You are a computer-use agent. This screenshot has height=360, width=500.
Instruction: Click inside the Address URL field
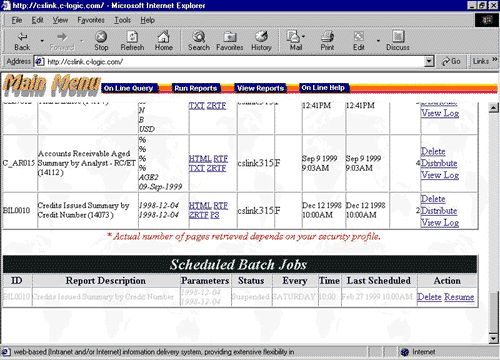click(230, 62)
